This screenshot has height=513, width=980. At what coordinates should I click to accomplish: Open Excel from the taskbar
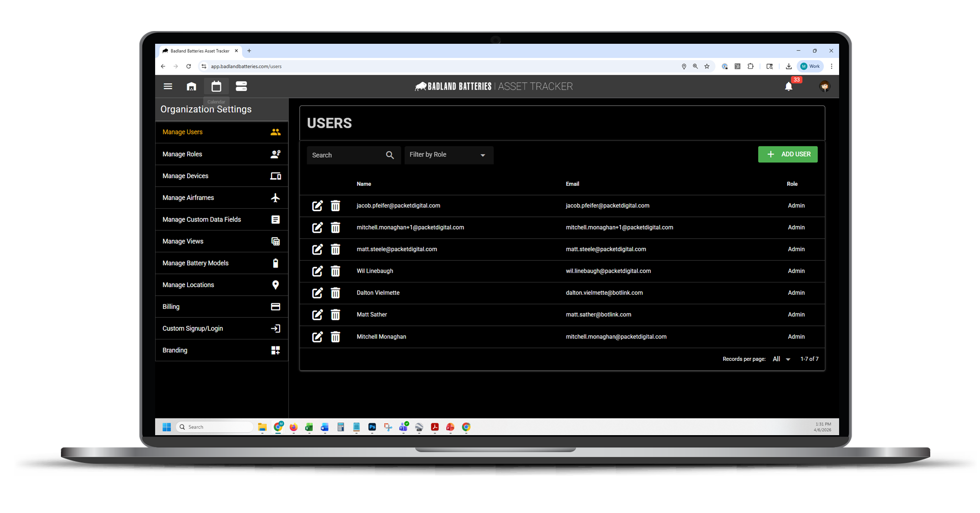coord(309,427)
